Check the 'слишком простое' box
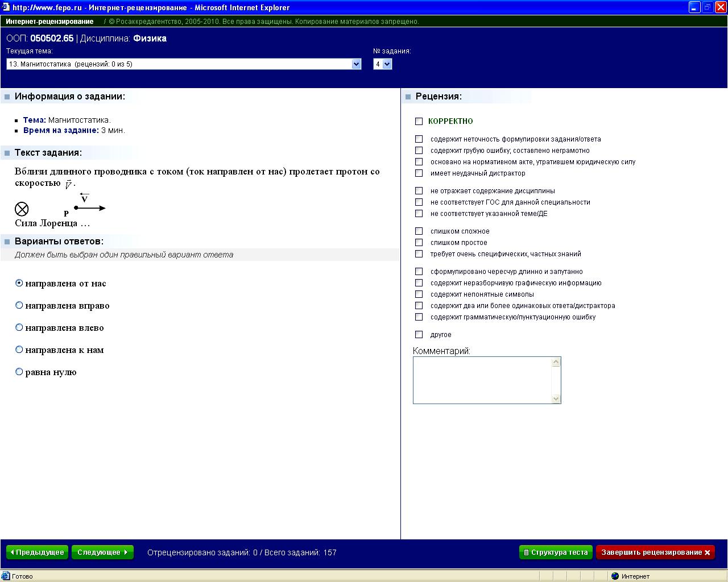 coord(419,242)
